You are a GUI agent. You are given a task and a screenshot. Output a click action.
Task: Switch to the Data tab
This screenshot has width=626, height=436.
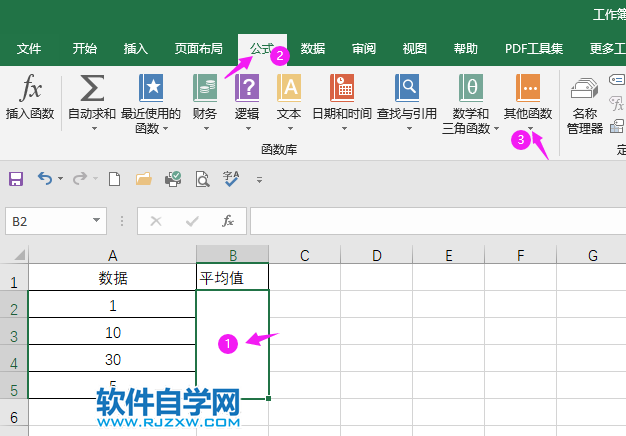pos(313,49)
